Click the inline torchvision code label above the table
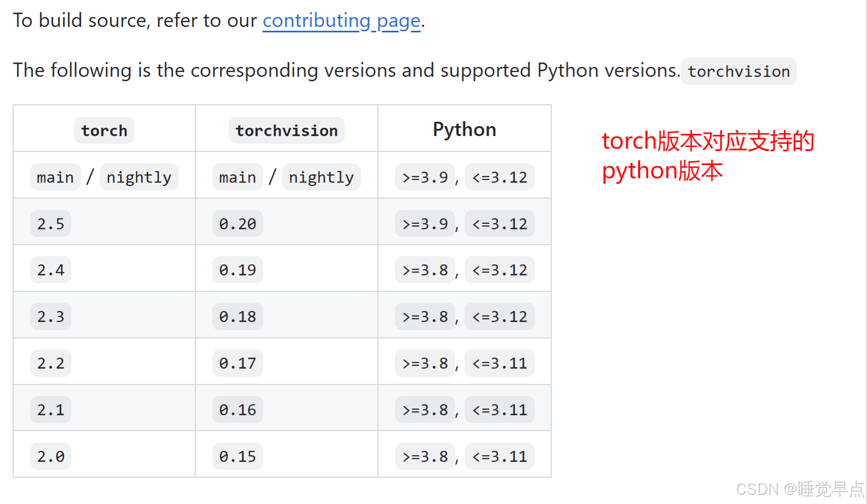867x504 pixels. [738, 71]
